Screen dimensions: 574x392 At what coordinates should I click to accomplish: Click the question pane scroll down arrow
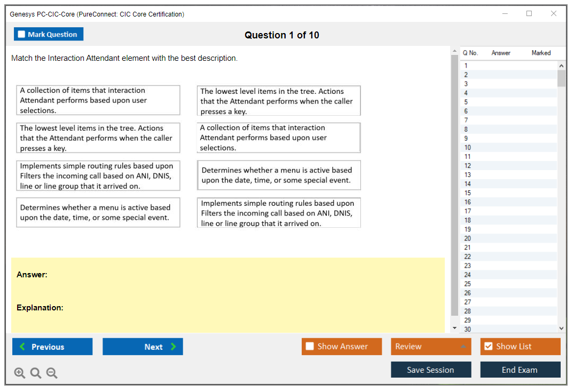coord(454,328)
